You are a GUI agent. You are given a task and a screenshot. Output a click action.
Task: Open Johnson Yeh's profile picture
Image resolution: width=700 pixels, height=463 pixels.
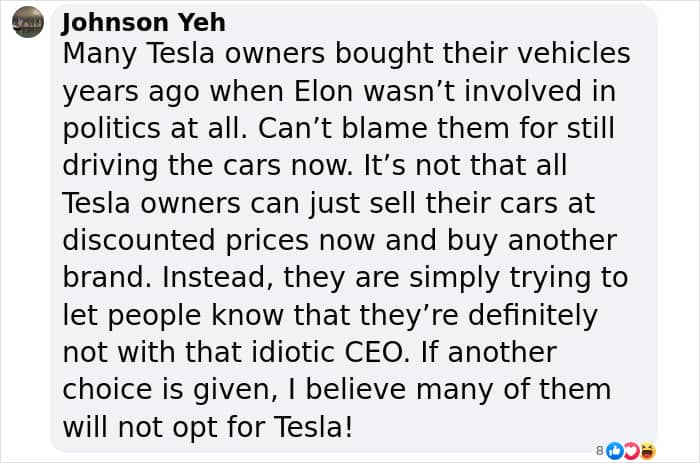pos(28,21)
